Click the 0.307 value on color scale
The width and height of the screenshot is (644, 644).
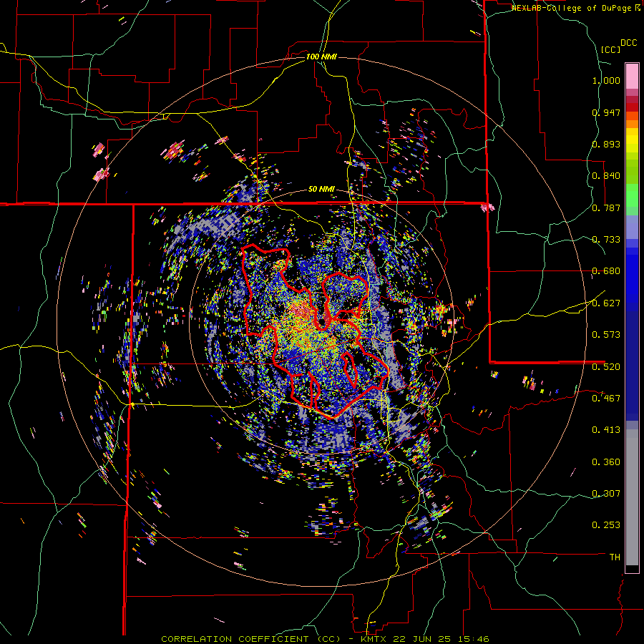606,494
